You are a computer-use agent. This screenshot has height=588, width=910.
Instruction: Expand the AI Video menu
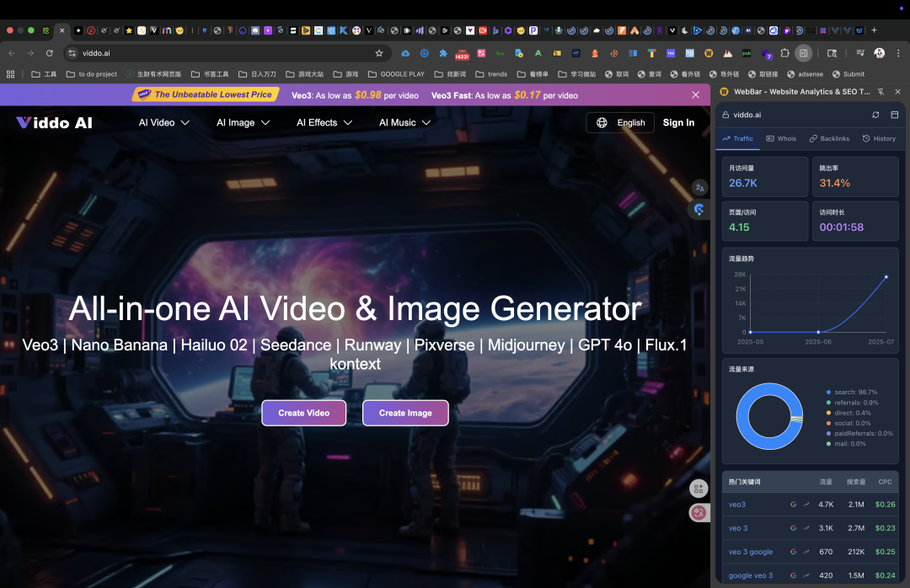[x=163, y=122]
